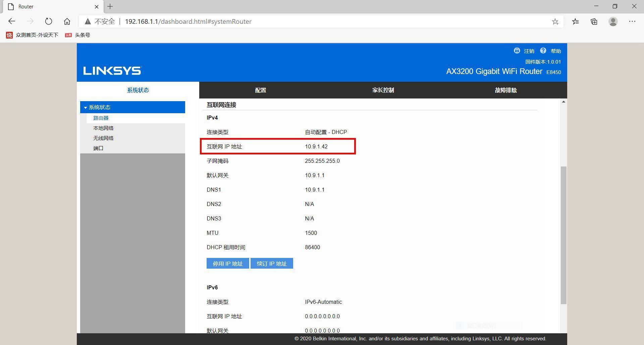Click inside the browser address bar
Viewport: 644px width, 345px height.
302,21
